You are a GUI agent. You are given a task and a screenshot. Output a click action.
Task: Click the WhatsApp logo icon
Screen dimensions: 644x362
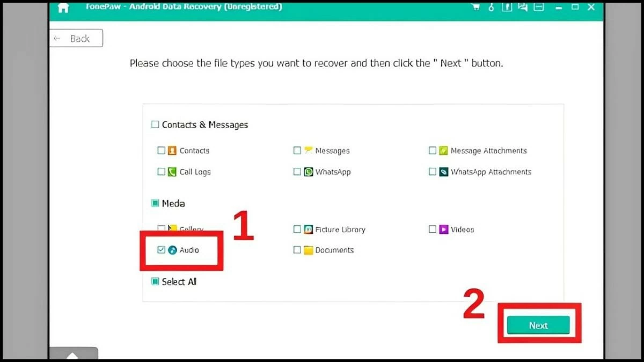pyautogui.click(x=308, y=172)
